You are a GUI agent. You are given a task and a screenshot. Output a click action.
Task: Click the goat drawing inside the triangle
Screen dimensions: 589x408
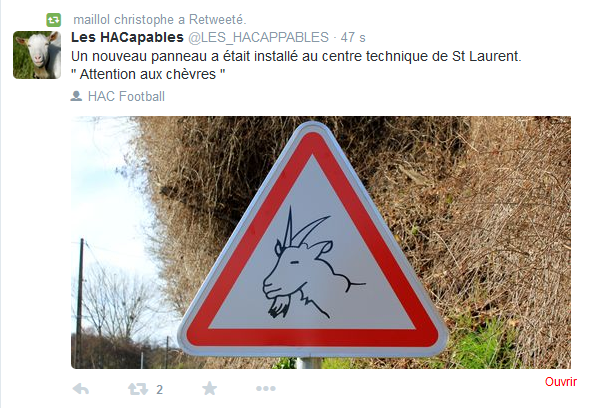pos(313,263)
